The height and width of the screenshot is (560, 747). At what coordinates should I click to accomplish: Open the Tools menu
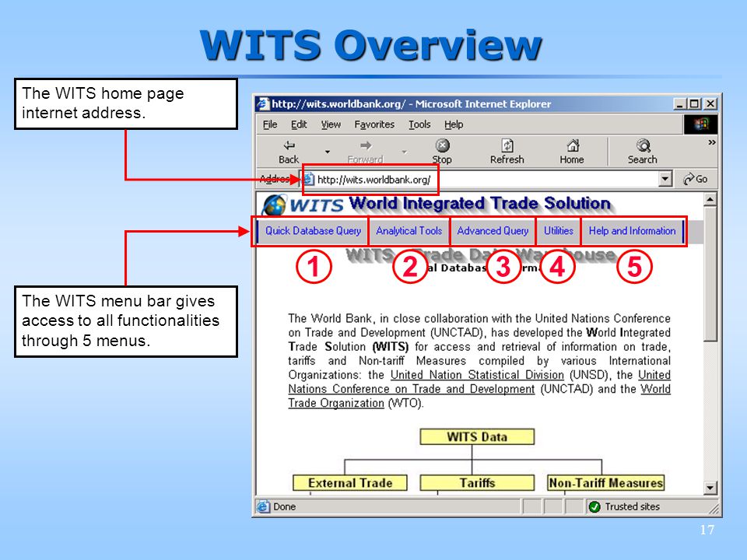pyautogui.click(x=419, y=124)
